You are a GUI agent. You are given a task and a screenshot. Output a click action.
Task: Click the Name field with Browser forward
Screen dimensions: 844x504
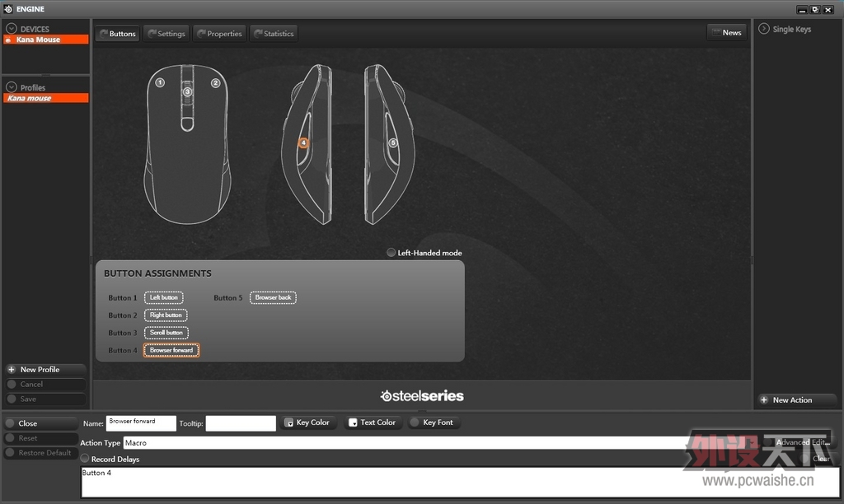pyautogui.click(x=141, y=423)
